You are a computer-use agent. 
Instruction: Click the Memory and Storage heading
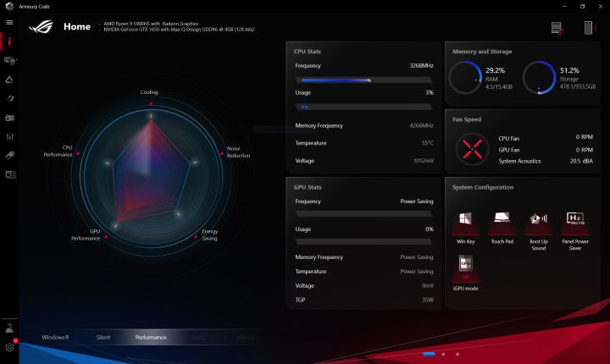tap(482, 52)
